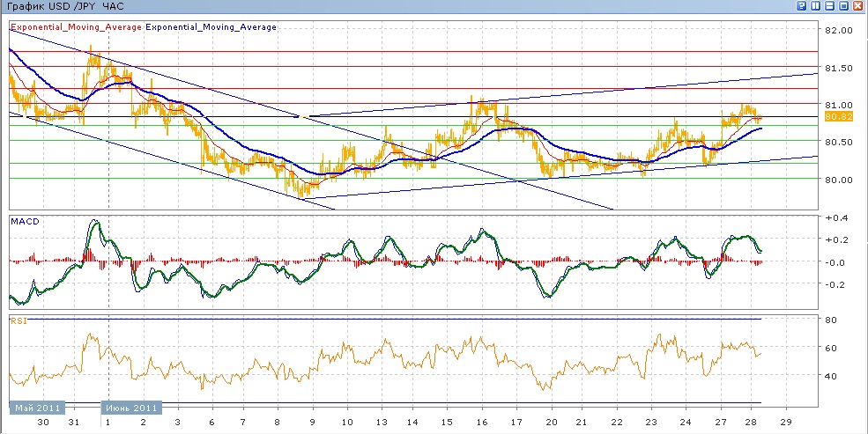This screenshot has height=434, width=868.
Task: Tile windows horizontally with the two-row icon
Action: [x=830, y=6]
